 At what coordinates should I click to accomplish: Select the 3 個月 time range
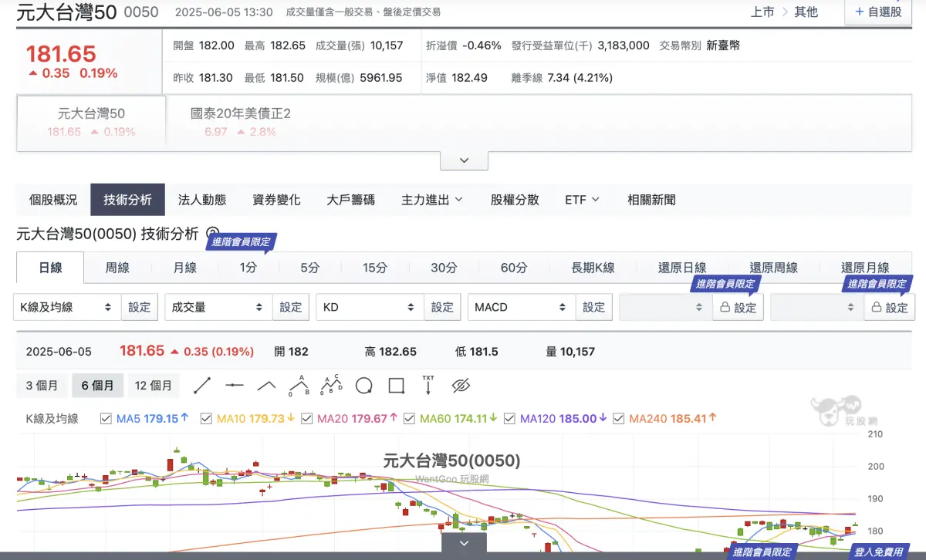(42, 385)
